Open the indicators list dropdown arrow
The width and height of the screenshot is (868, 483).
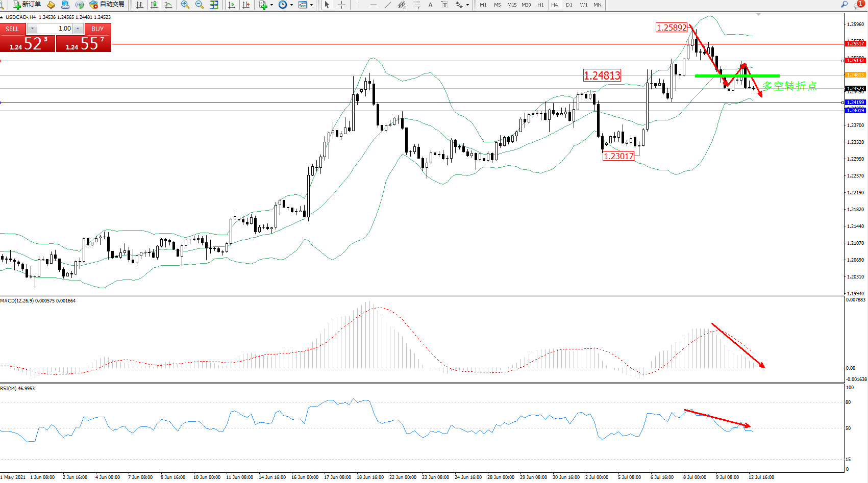click(x=271, y=5)
